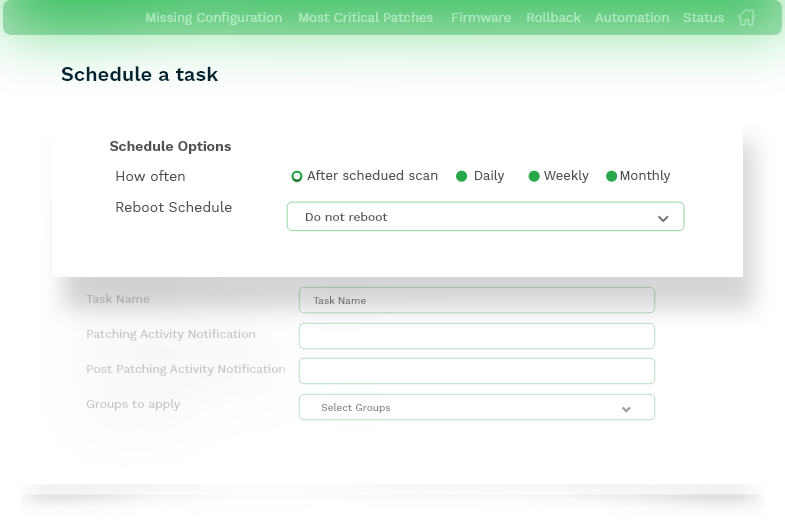Navigate to the Automation tab
Image resolution: width=785 pixels, height=525 pixels.
[631, 18]
